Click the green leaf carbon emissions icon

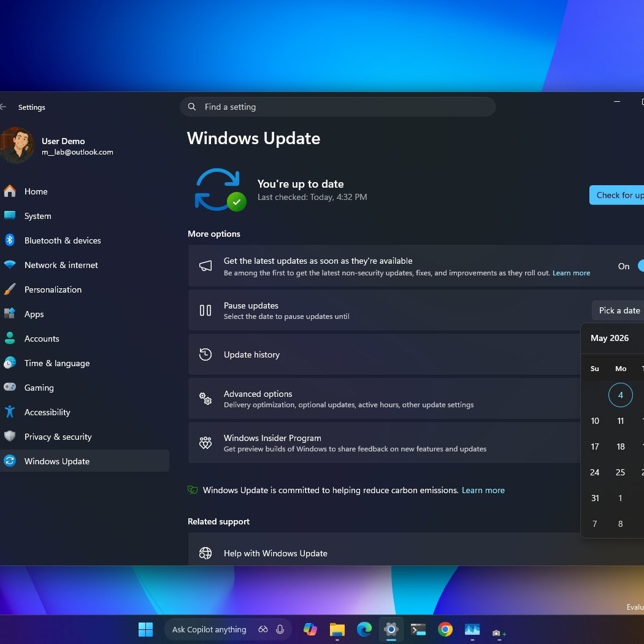coord(193,490)
